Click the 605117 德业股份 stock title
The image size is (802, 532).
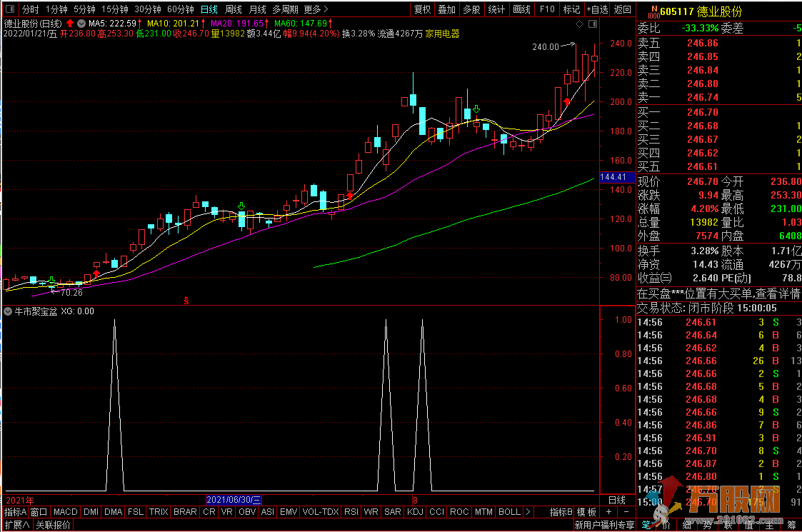(x=701, y=11)
